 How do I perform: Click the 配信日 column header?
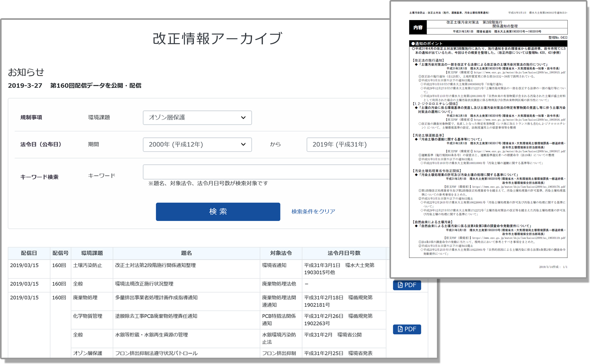coord(29,253)
